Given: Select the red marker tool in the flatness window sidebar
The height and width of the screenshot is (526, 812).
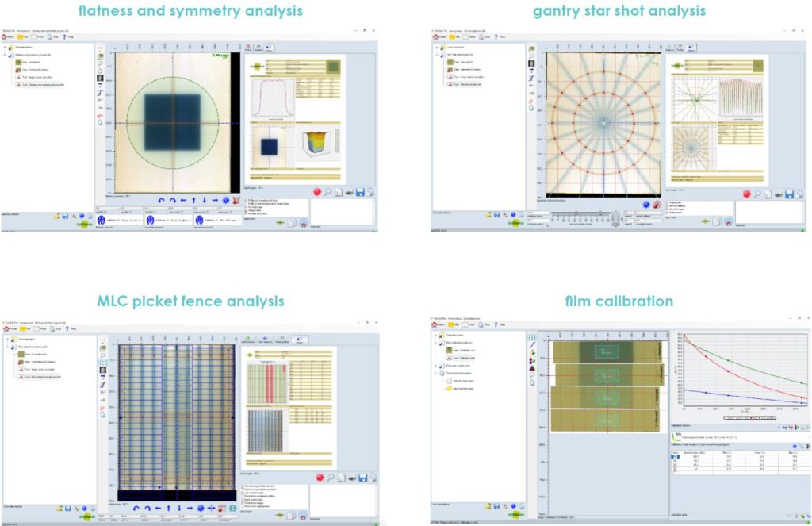Looking at the screenshot, I should pos(100,117).
